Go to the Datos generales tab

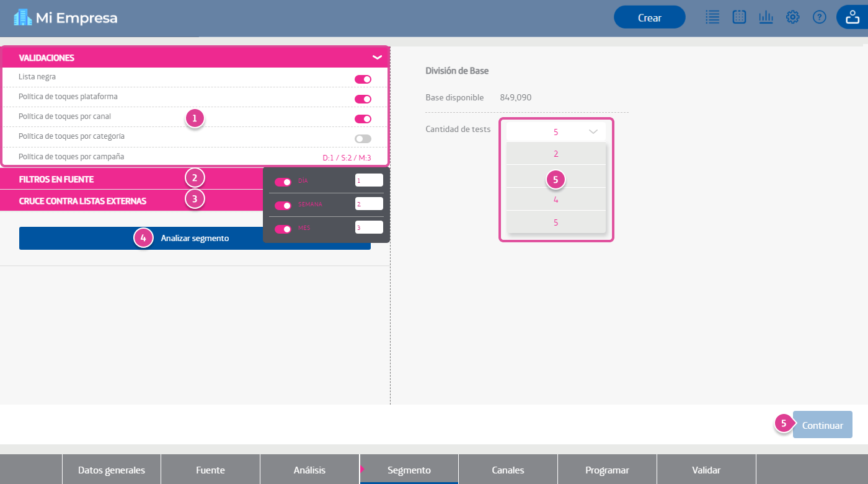pos(112,470)
